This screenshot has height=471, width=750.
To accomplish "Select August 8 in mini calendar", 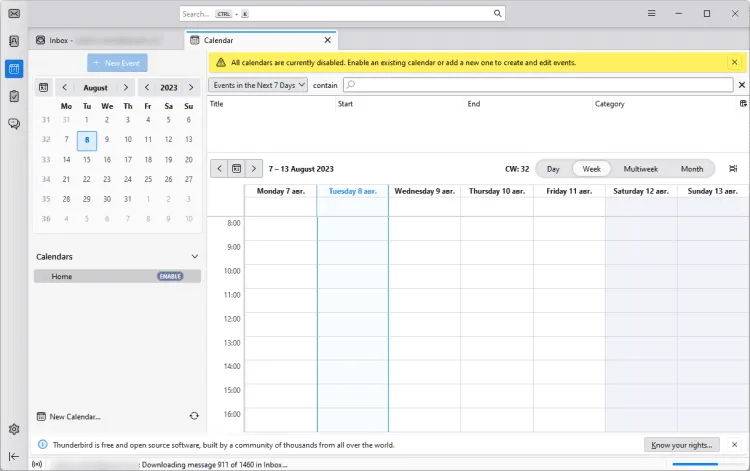I will [87, 140].
